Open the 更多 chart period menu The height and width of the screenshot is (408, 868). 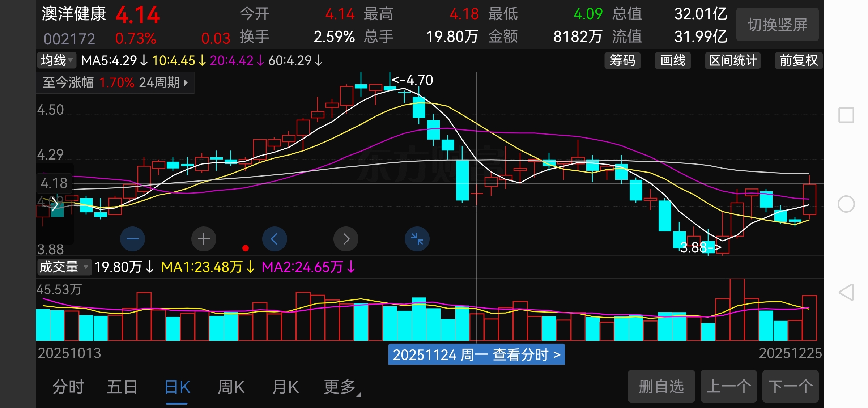click(x=341, y=387)
